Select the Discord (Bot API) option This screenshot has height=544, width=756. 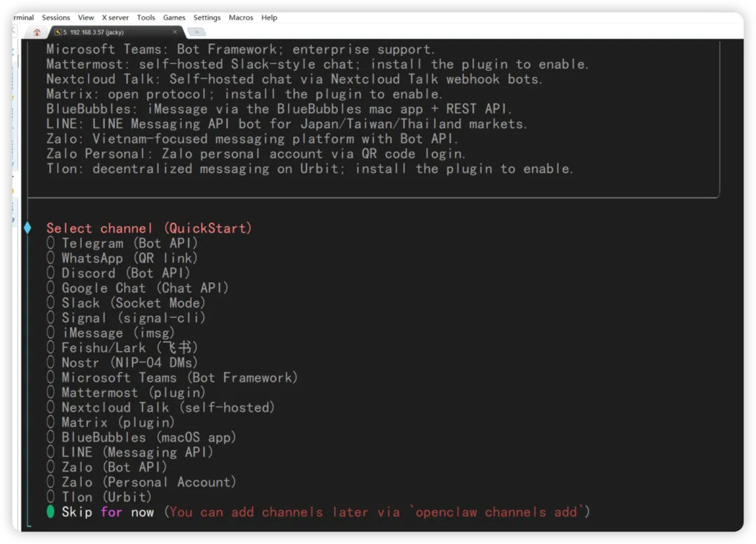click(118, 273)
